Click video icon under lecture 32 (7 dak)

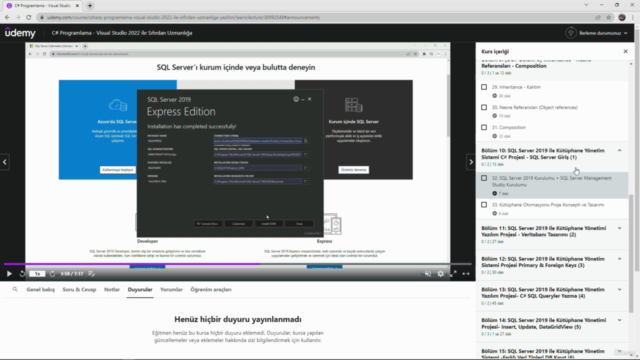[494, 193]
